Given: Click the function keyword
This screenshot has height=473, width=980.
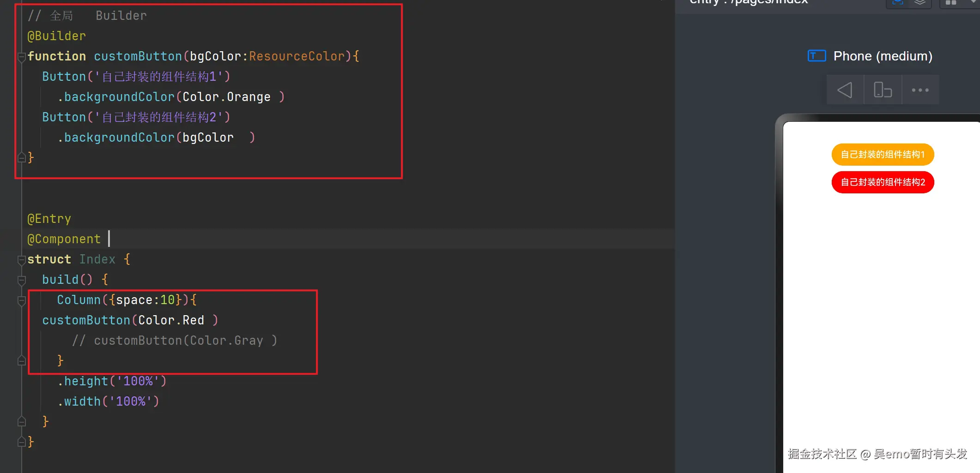Looking at the screenshot, I should click(56, 56).
